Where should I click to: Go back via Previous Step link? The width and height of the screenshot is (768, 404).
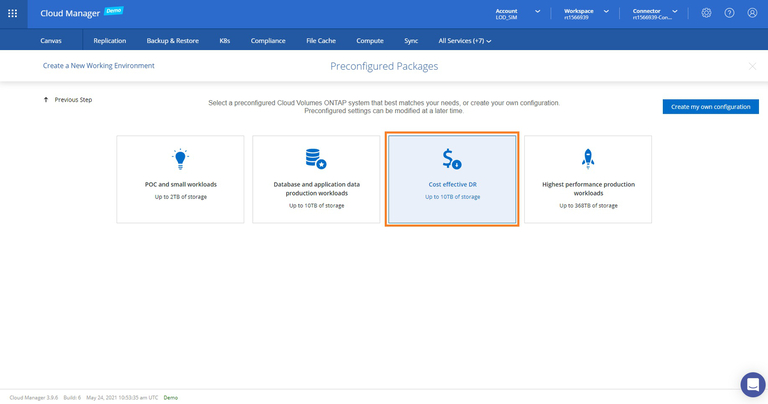[x=68, y=100]
